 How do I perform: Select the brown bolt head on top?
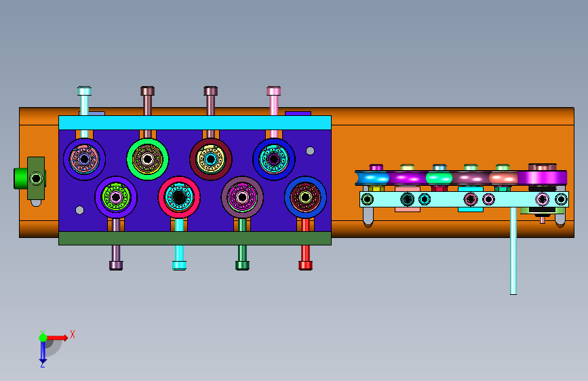(x=147, y=91)
